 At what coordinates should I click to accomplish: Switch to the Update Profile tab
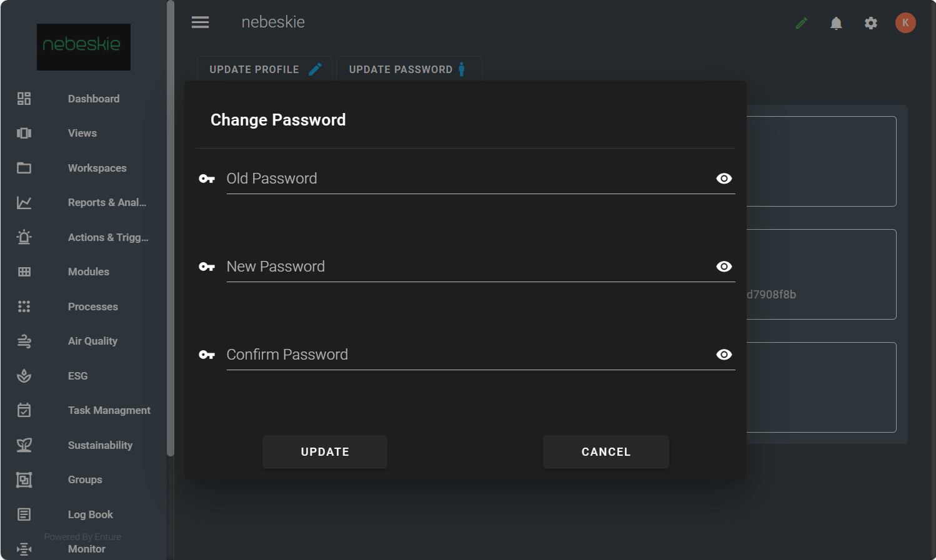[x=265, y=69]
